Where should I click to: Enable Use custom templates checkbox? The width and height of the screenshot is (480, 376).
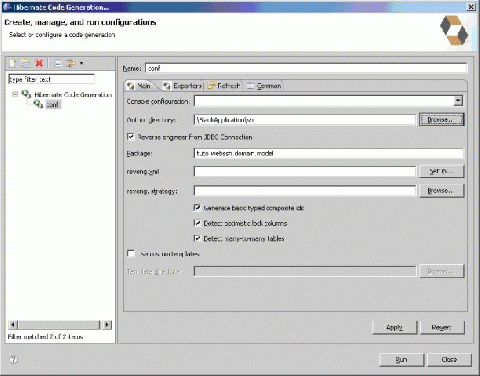pyautogui.click(x=131, y=254)
